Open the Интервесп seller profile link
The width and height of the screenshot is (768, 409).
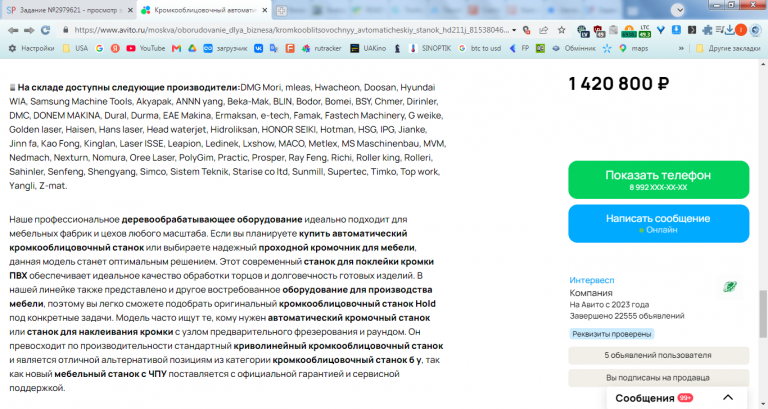(592, 280)
